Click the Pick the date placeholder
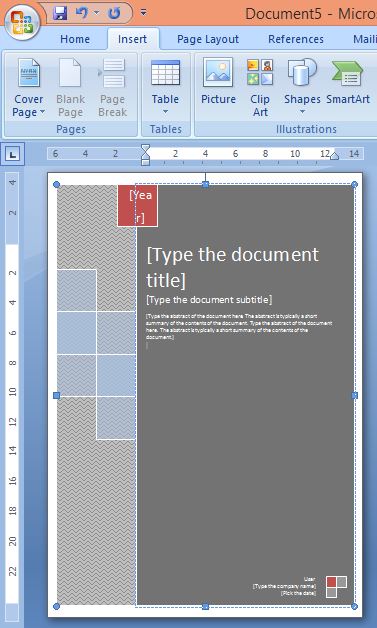The image size is (377, 628). pos(298,593)
